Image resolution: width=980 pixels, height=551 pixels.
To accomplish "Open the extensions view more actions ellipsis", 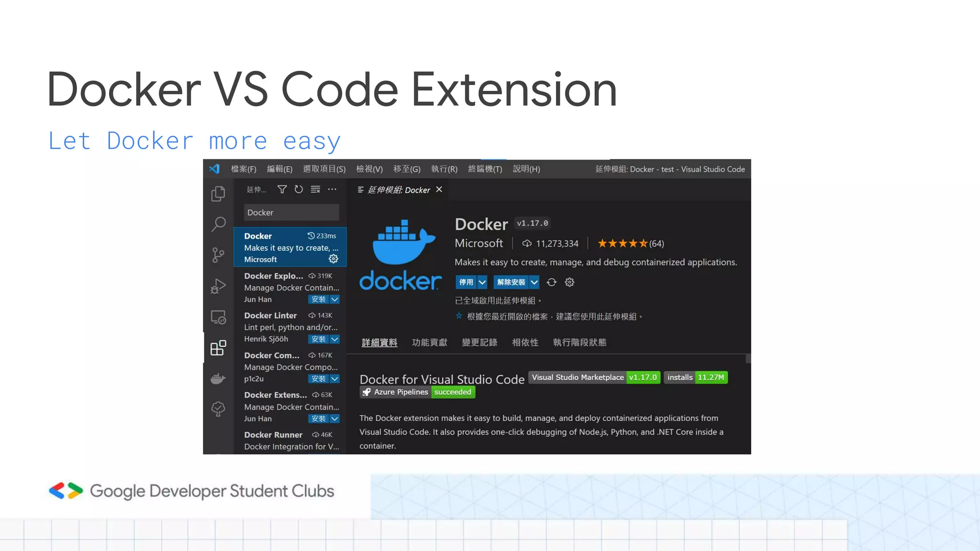I will [x=332, y=189].
